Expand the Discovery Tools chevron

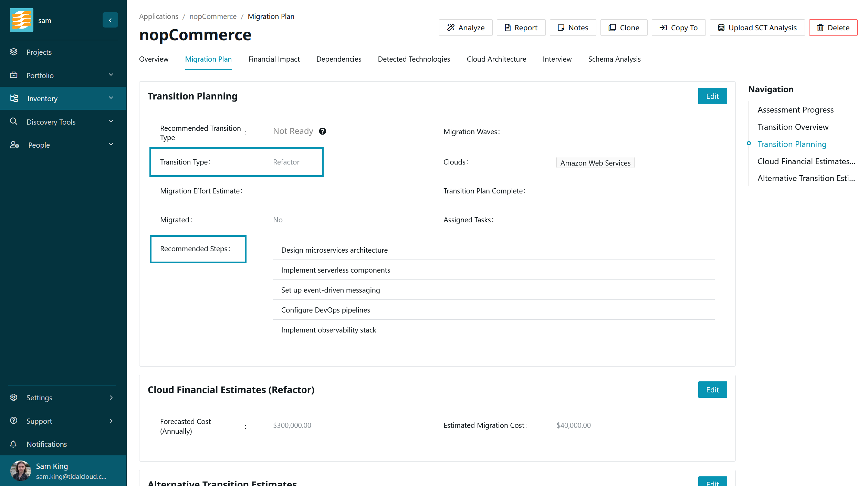pyautogui.click(x=111, y=122)
